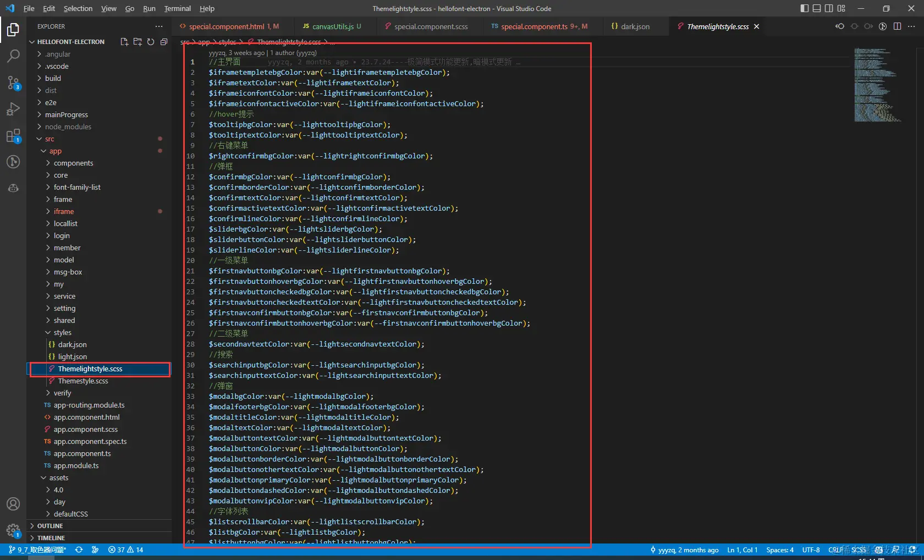Viewport: 924px width, 560px height.
Task: Switch to the special.component.scss tab
Action: click(x=426, y=26)
